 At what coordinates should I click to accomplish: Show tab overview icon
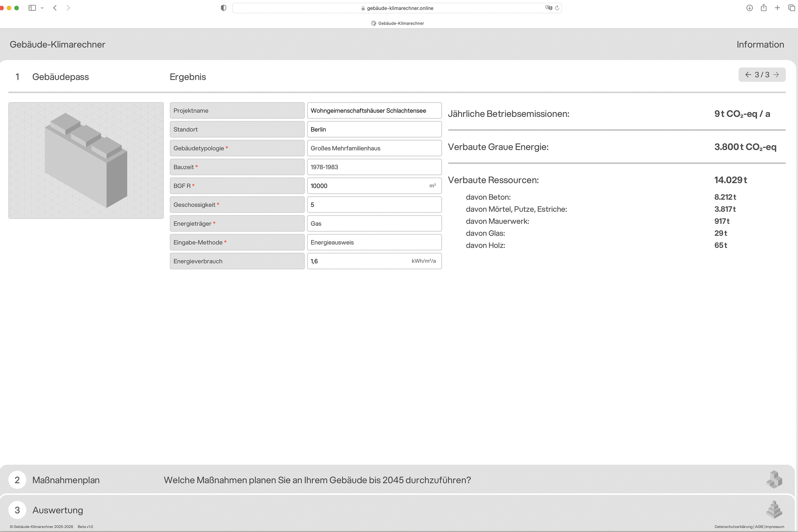[x=792, y=8]
